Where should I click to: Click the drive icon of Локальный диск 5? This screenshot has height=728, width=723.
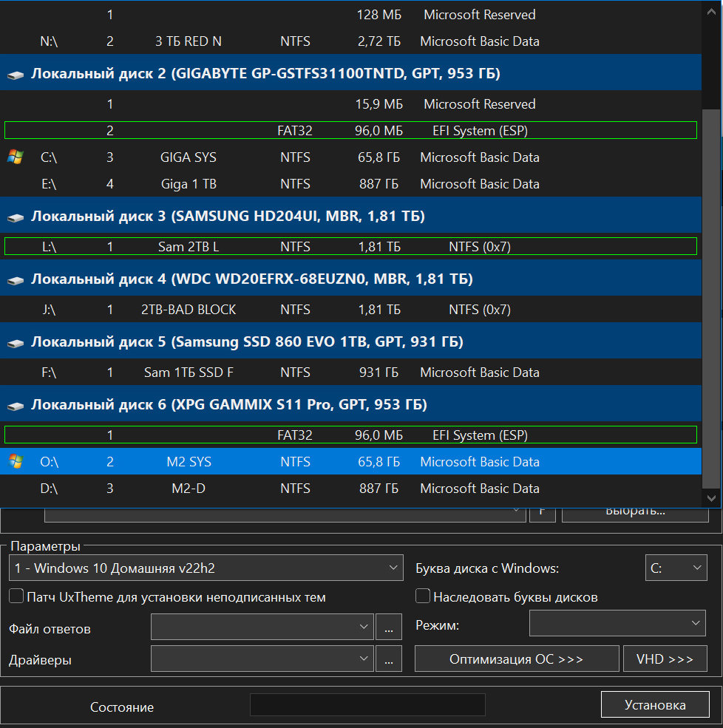[16, 343]
